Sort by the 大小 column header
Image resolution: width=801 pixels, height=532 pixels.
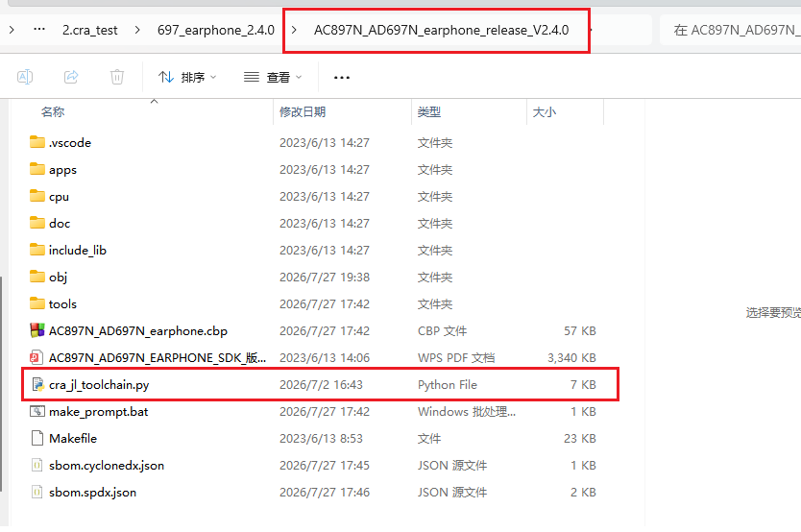pos(544,111)
